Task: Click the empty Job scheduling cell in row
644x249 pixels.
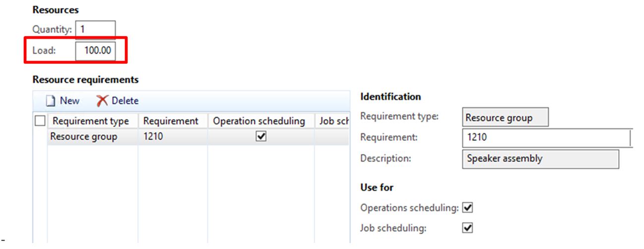Action: (x=332, y=137)
